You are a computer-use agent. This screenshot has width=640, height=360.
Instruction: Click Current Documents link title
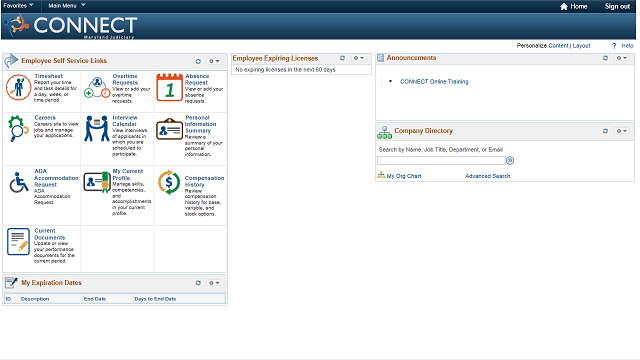pyautogui.click(x=49, y=234)
